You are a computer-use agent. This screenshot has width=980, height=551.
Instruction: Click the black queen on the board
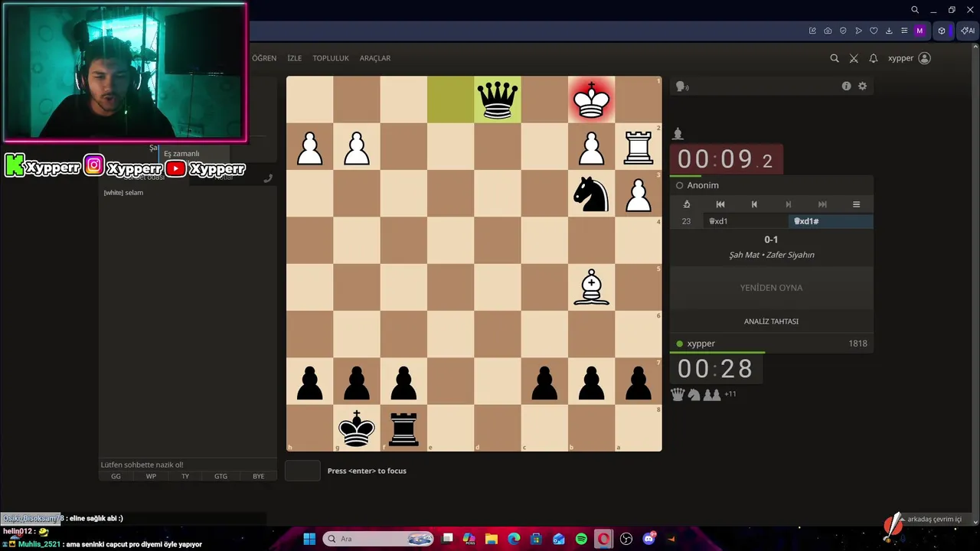click(498, 99)
